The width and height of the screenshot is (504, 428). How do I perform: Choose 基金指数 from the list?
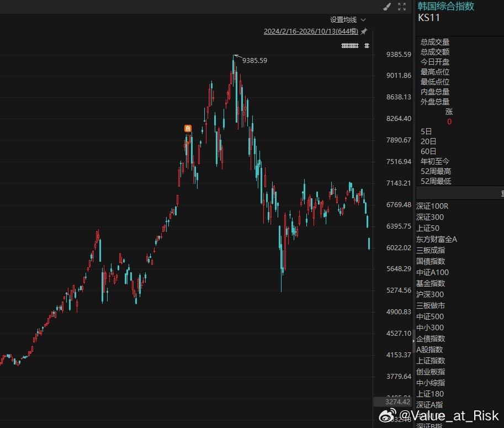click(431, 283)
